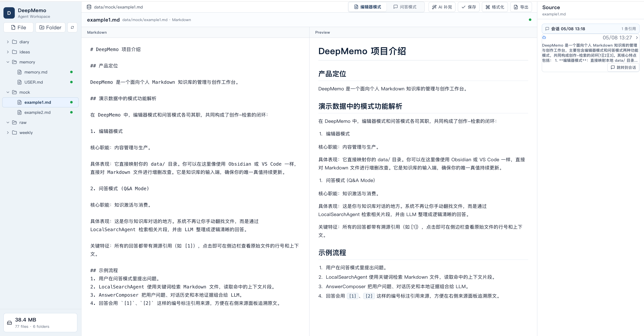Click the 77 files · 6 folders text
This screenshot has width=644, height=336.
coord(32,327)
